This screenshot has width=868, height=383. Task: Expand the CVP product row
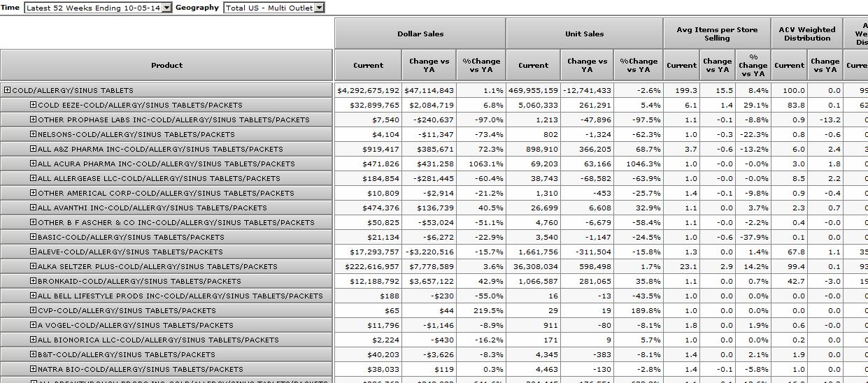[x=33, y=310]
